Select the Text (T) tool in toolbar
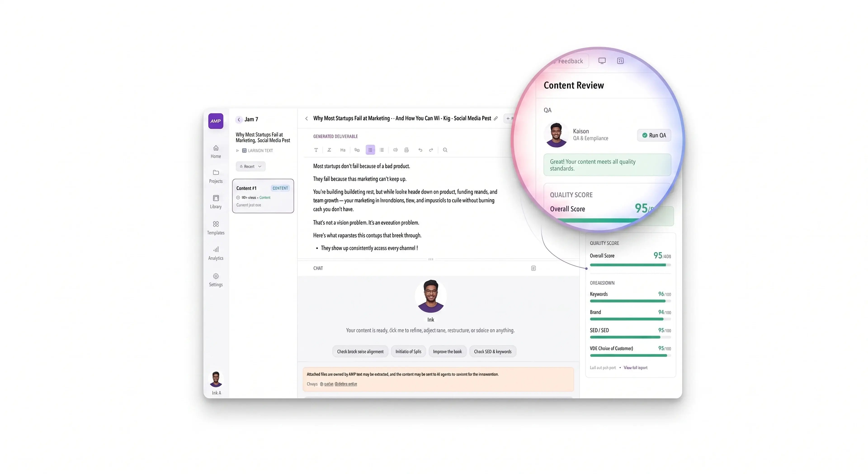 point(316,150)
